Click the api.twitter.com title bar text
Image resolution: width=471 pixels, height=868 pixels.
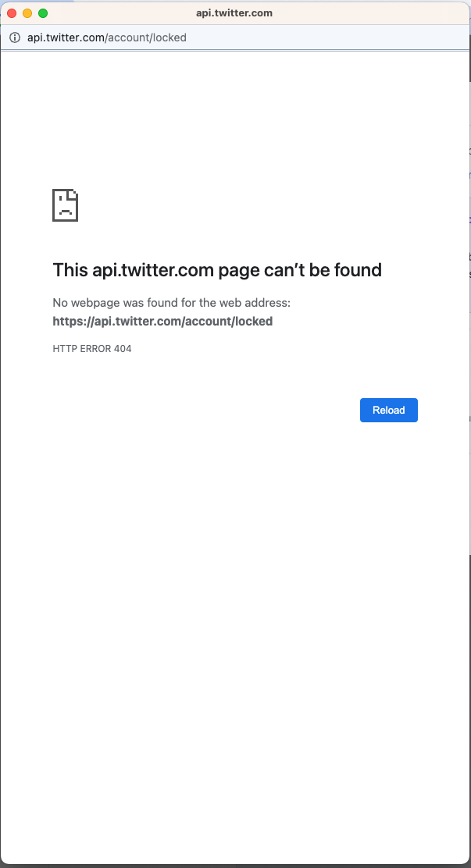[x=234, y=12]
